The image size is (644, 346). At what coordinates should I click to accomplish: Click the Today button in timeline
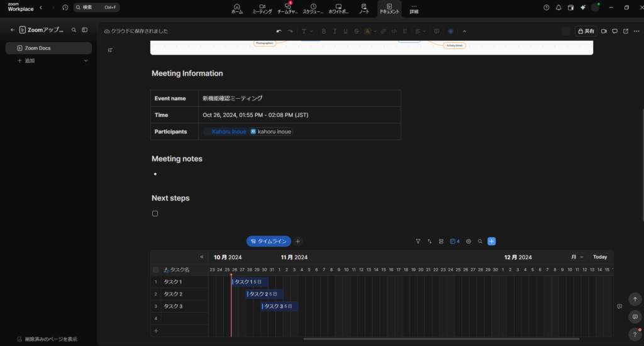[600, 257]
